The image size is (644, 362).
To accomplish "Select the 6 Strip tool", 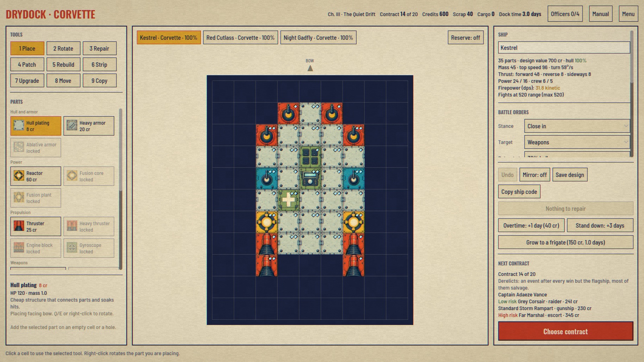I will pos(99,64).
